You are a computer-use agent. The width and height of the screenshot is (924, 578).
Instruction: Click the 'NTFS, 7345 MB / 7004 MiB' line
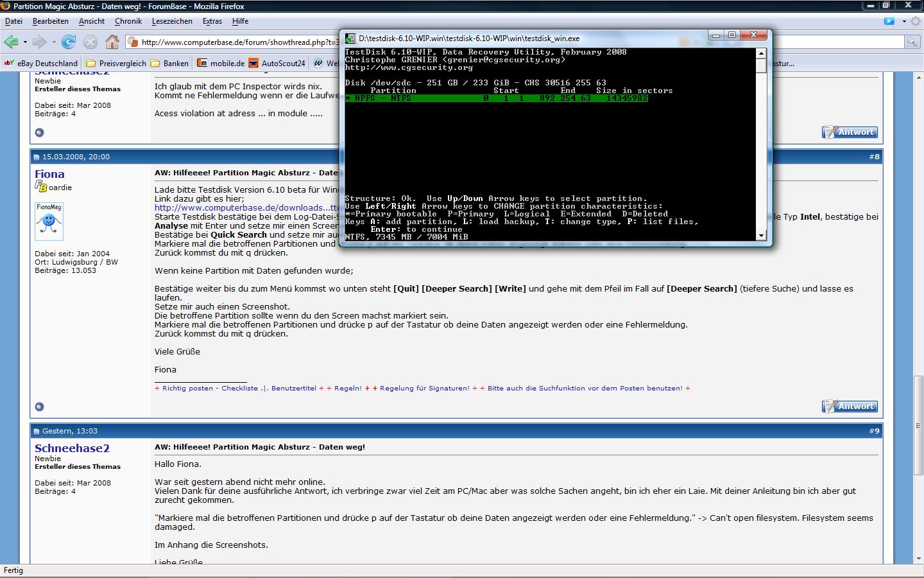click(x=406, y=237)
